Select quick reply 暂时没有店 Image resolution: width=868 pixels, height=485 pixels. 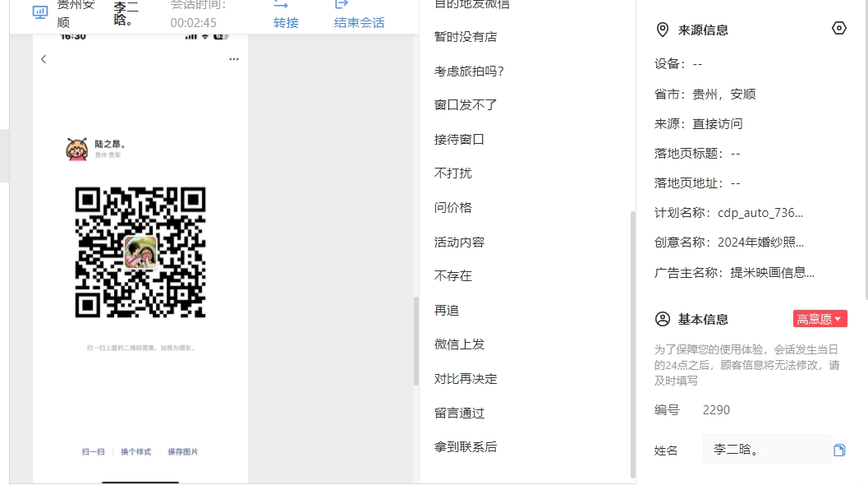(x=466, y=37)
